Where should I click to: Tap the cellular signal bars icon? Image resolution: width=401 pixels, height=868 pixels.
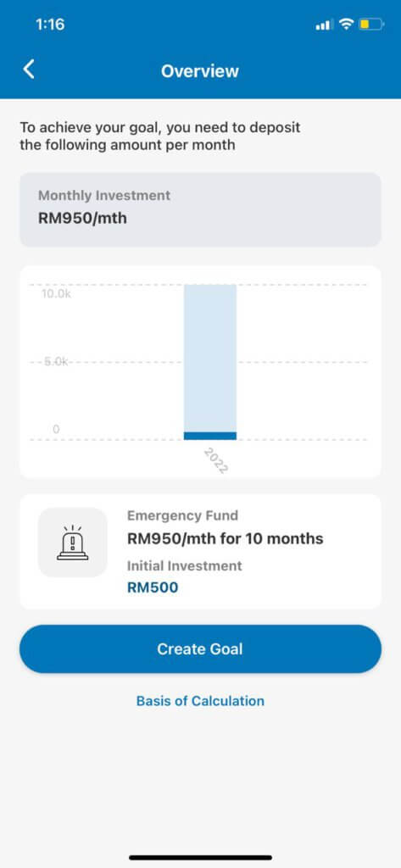324,25
